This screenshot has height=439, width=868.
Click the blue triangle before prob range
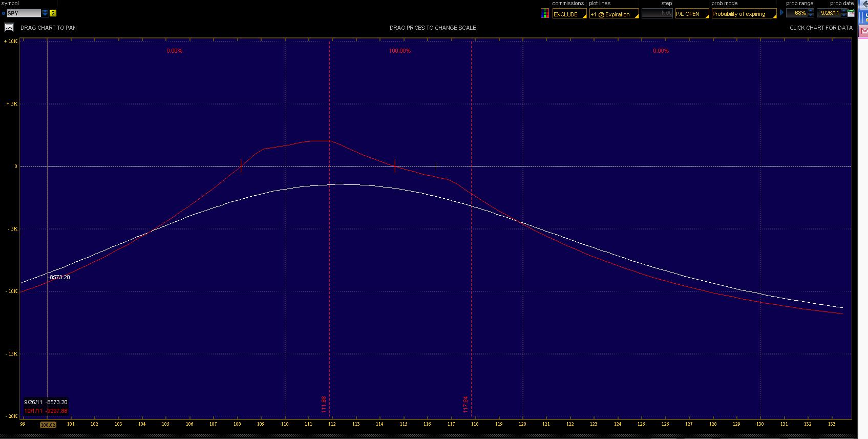782,13
